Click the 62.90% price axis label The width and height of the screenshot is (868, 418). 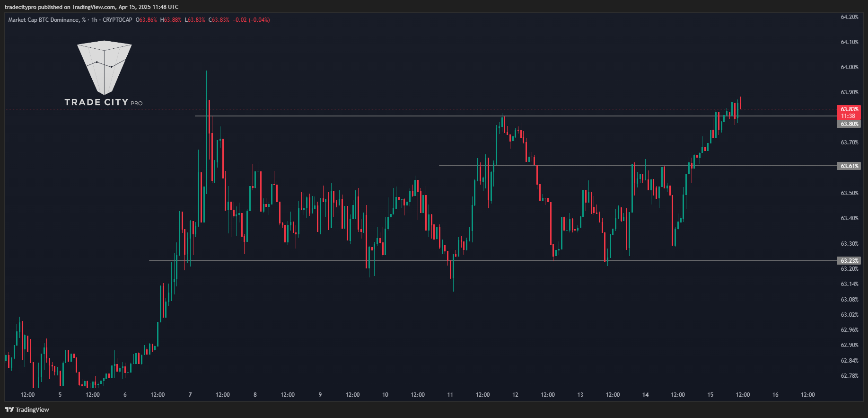(x=849, y=345)
